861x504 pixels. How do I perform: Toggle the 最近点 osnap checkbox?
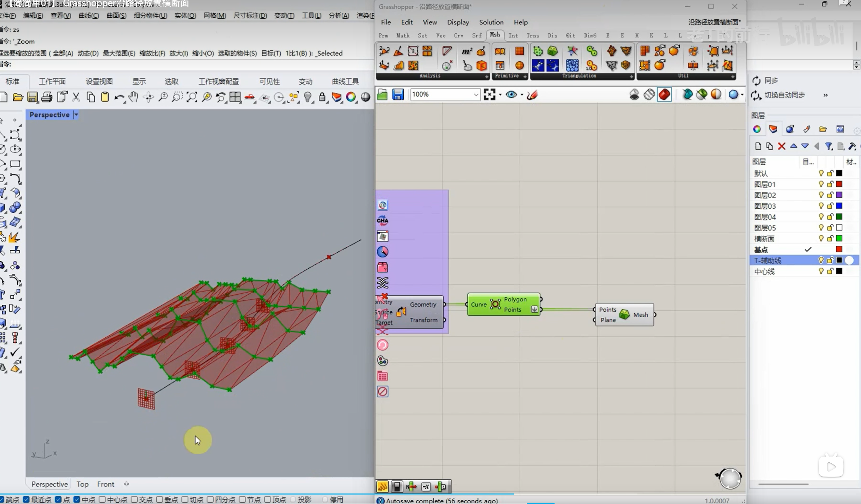click(x=26, y=500)
